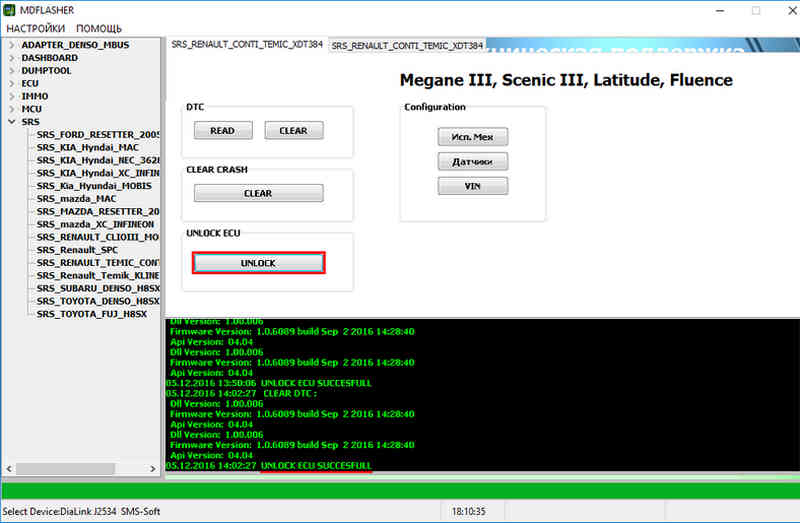This screenshot has width=800, height=523.
Task: Select SRS_mazda_MAC module
Action: pos(76,198)
